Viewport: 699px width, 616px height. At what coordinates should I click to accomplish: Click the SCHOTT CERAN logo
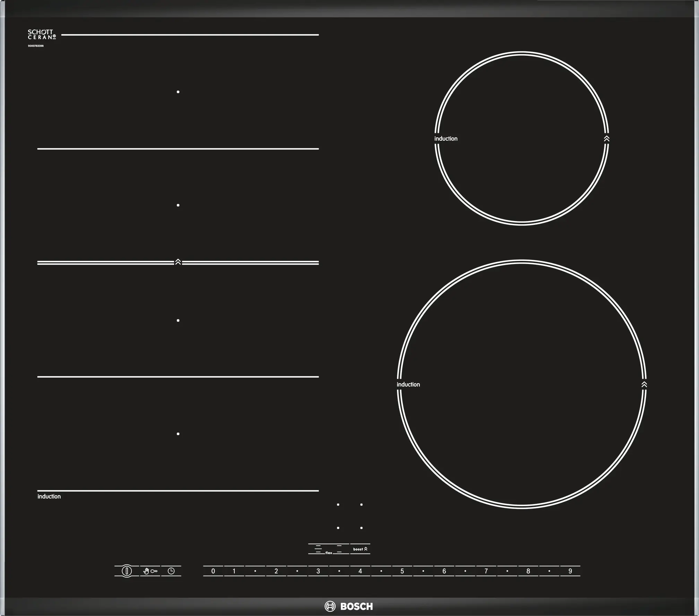tap(42, 34)
